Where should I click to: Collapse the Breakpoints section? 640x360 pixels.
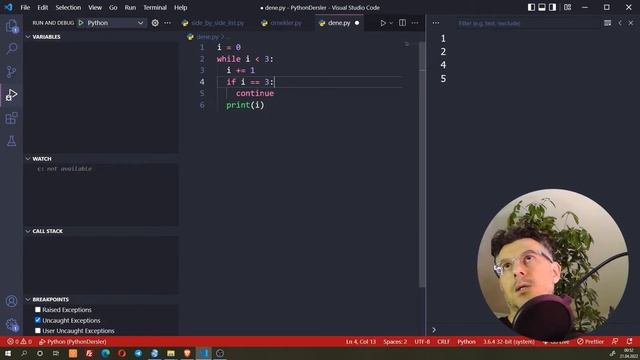pyautogui.click(x=101, y=300)
